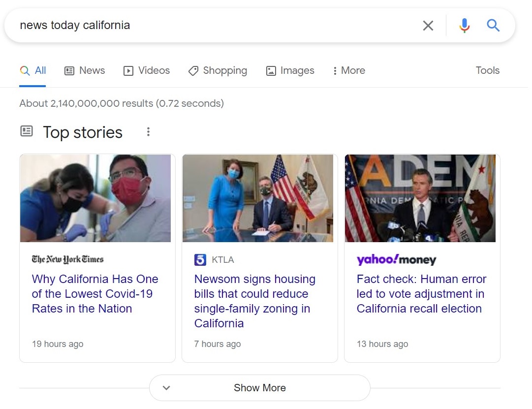The width and height of the screenshot is (532, 409).
Task: Expand stories with Show More button
Action: pos(259,388)
